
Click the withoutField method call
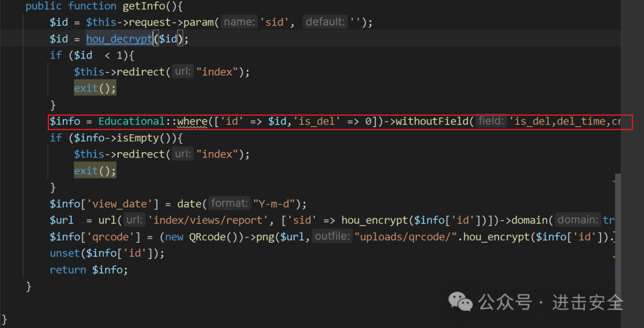432,122
